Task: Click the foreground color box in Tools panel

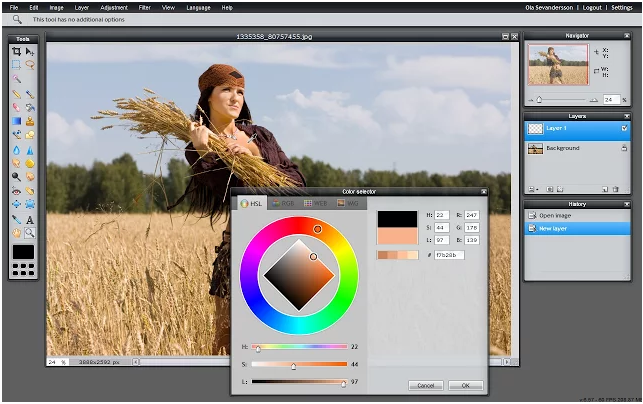Action: pyautogui.click(x=23, y=253)
